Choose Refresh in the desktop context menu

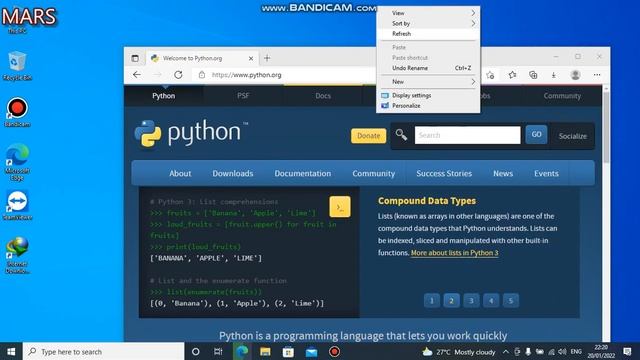(428, 33)
